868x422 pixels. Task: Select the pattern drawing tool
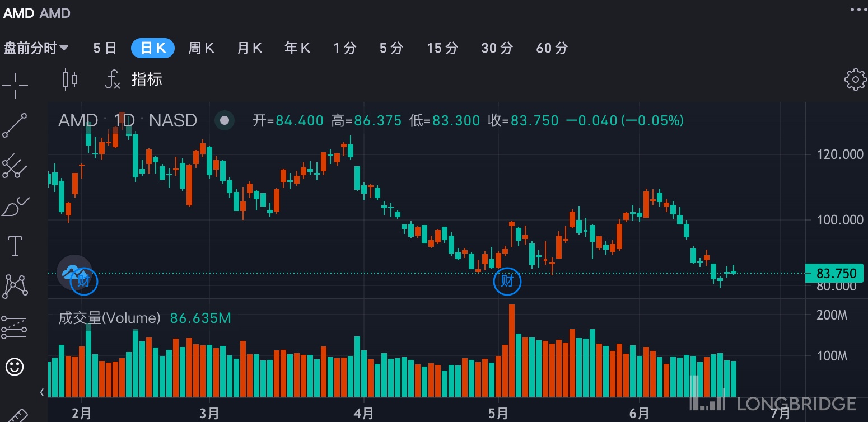pyautogui.click(x=15, y=286)
